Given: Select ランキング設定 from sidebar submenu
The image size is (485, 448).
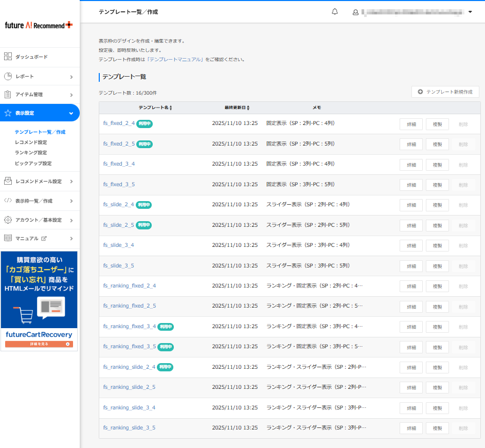Looking at the screenshot, I should tap(31, 153).
